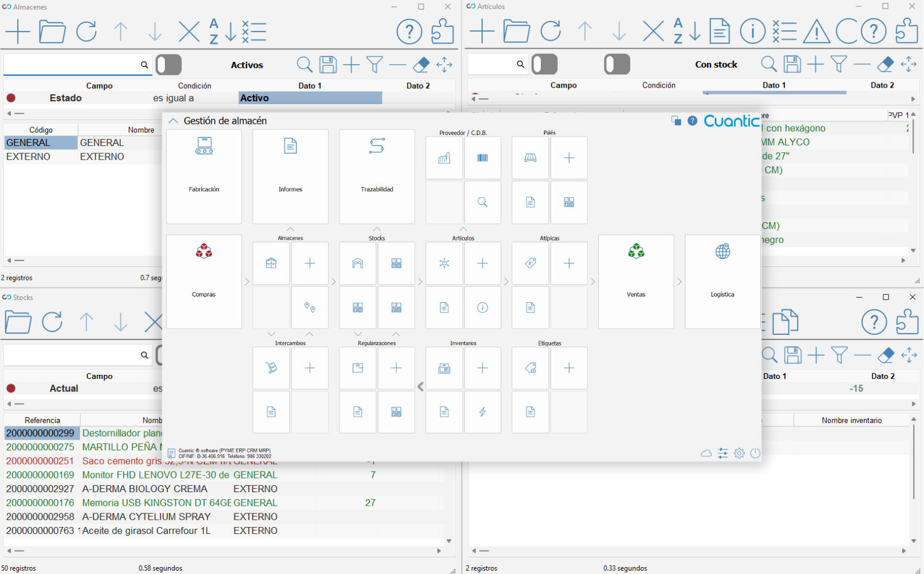
Task: Add a new label under Etiquetas
Action: pos(569,368)
